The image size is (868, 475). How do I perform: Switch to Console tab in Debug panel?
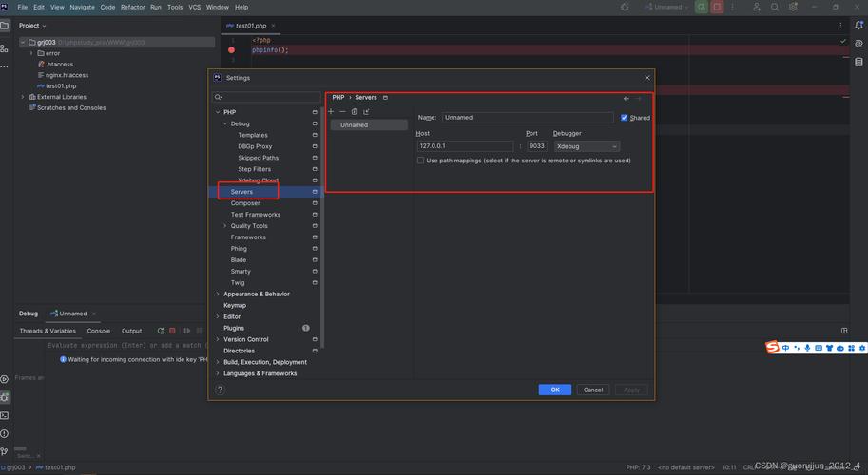pyautogui.click(x=99, y=331)
